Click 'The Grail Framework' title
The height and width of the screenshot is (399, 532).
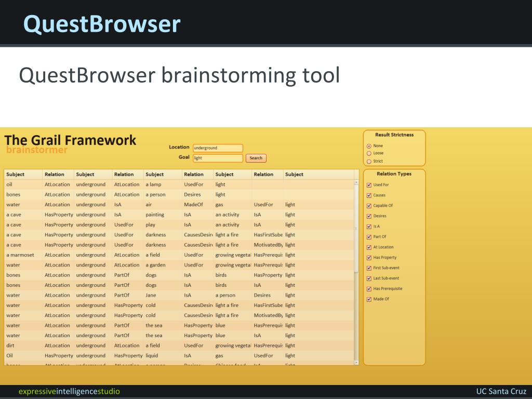point(70,140)
